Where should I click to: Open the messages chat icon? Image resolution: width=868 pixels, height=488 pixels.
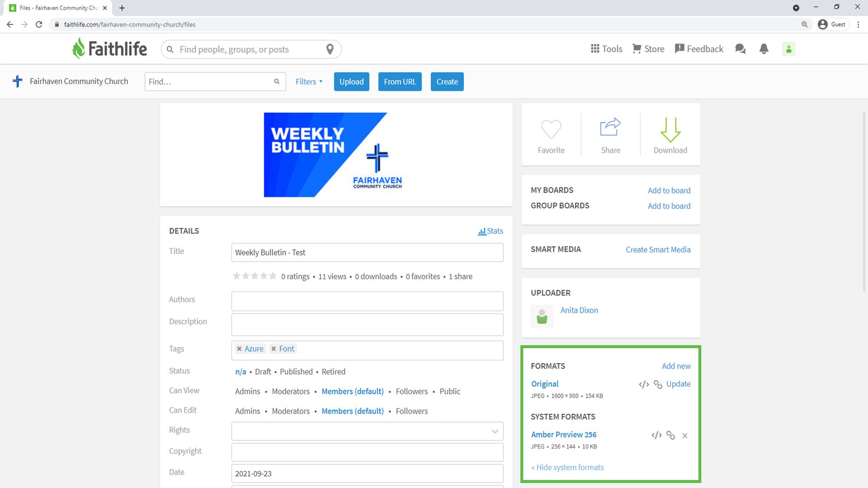740,49
